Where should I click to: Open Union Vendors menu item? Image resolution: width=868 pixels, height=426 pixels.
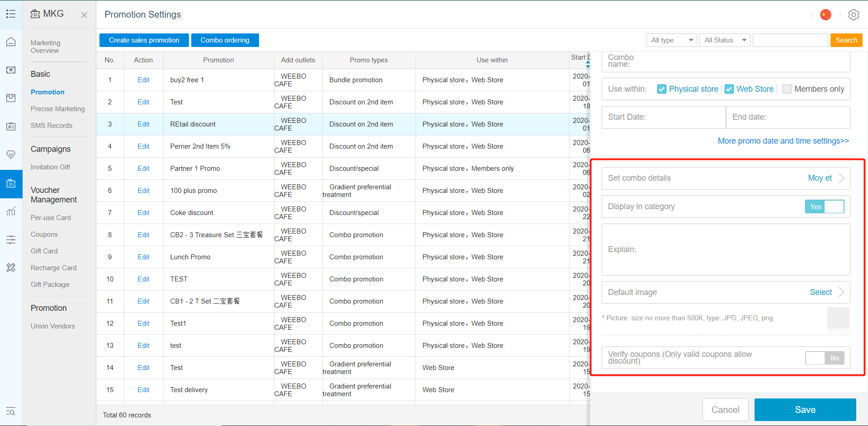[52, 326]
